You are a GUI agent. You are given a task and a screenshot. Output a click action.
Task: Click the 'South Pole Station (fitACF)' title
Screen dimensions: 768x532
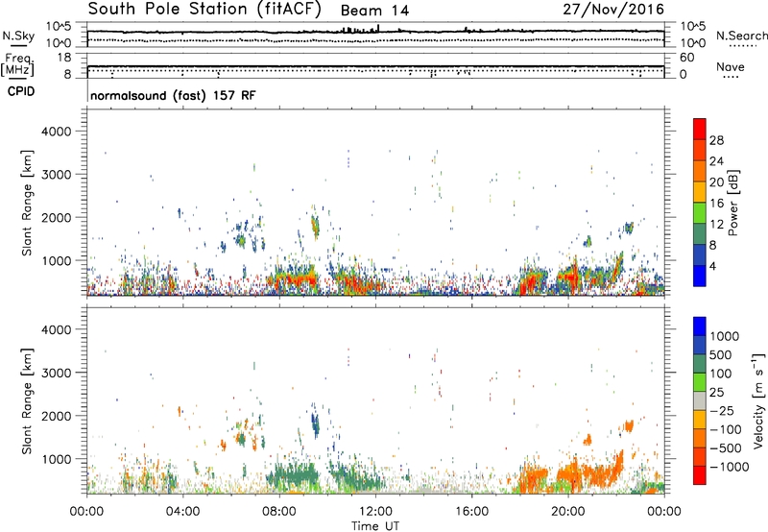(x=204, y=10)
